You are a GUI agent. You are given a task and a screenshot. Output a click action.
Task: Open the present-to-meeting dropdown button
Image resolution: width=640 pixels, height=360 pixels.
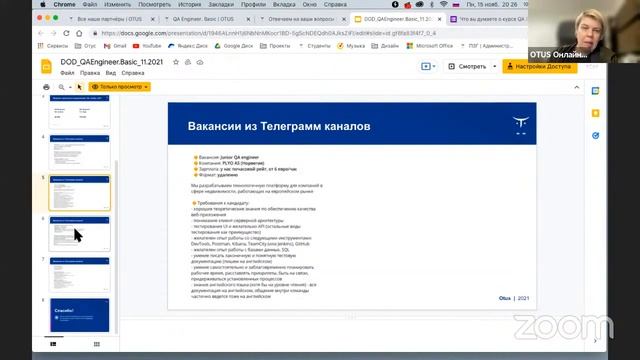(x=428, y=66)
